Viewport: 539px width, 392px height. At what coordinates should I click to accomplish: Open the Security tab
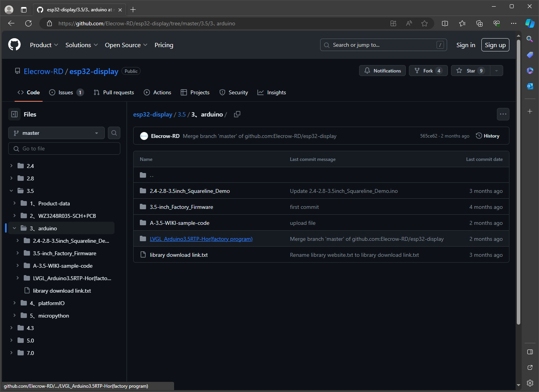click(x=234, y=92)
